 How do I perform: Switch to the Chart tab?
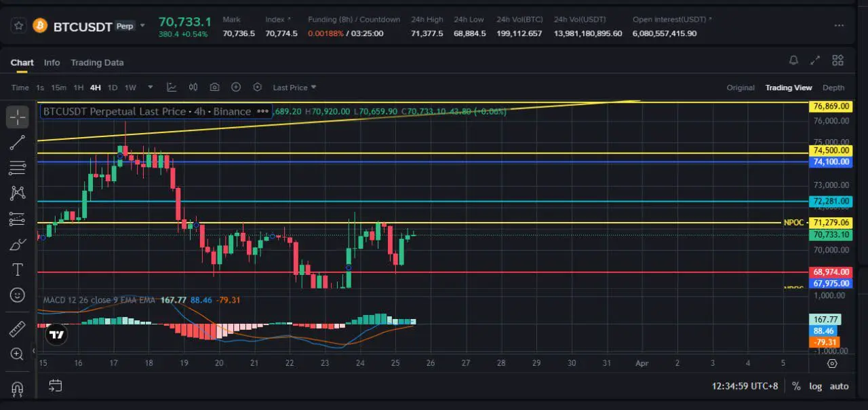(22, 62)
